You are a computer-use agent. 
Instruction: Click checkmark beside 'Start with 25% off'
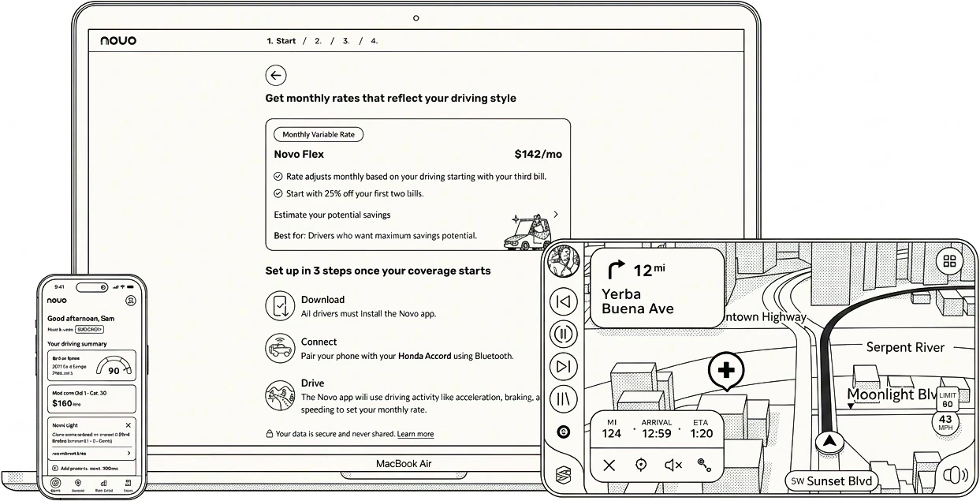coord(278,194)
